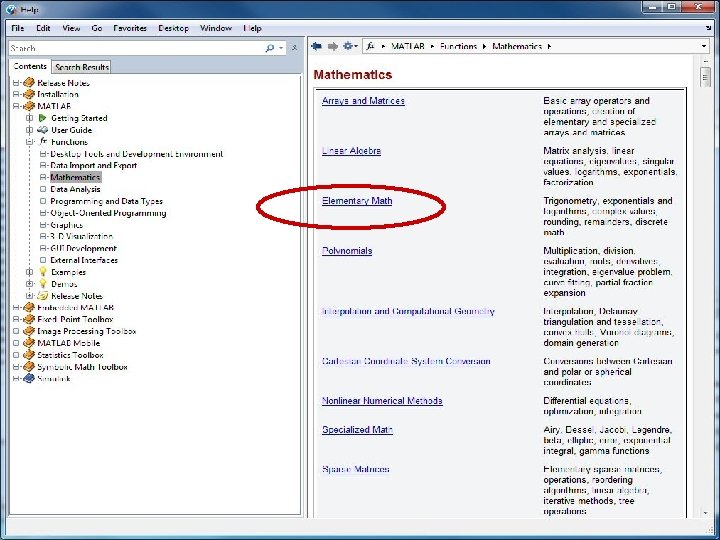Expand the Graphics tree node

point(43,225)
